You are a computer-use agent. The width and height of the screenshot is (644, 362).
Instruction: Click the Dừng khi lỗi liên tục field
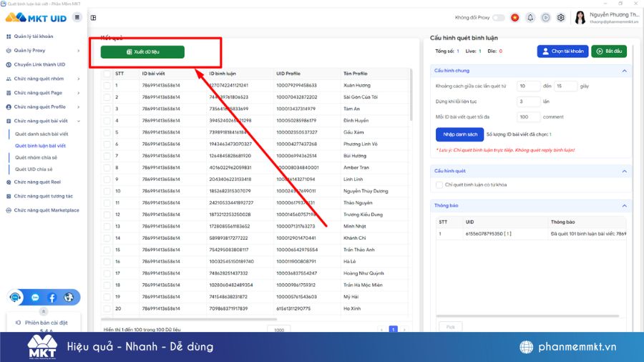(x=528, y=102)
